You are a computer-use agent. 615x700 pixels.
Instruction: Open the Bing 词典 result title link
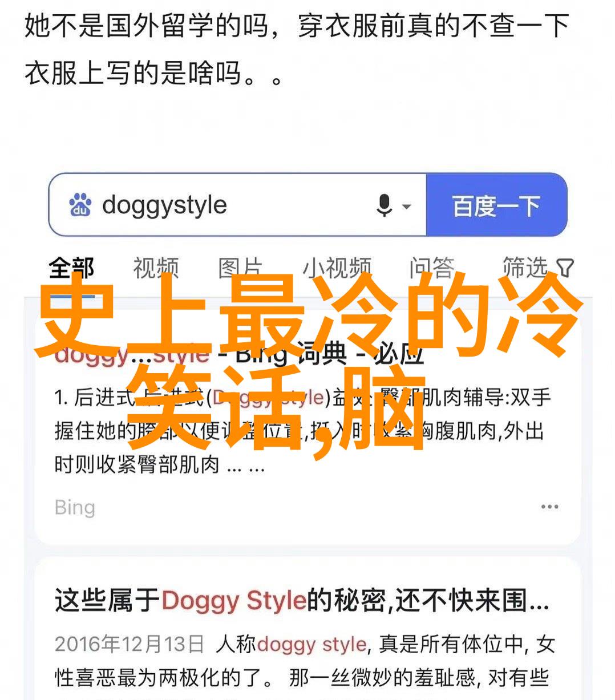click(239, 354)
